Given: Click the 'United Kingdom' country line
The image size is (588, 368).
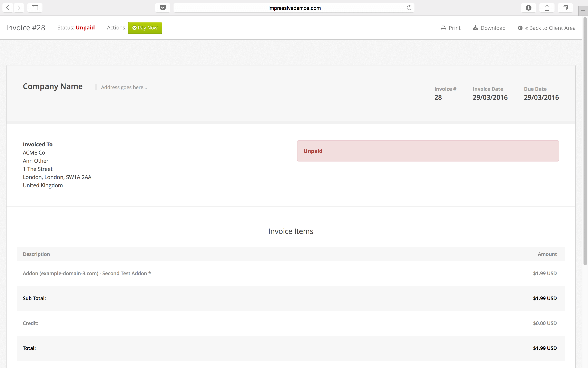Looking at the screenshot, I should 43,185.
